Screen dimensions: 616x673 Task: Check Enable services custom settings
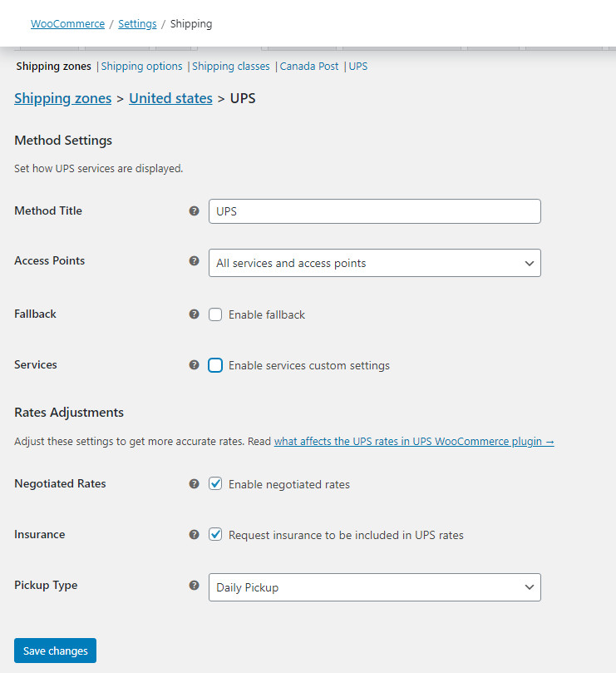215,365
